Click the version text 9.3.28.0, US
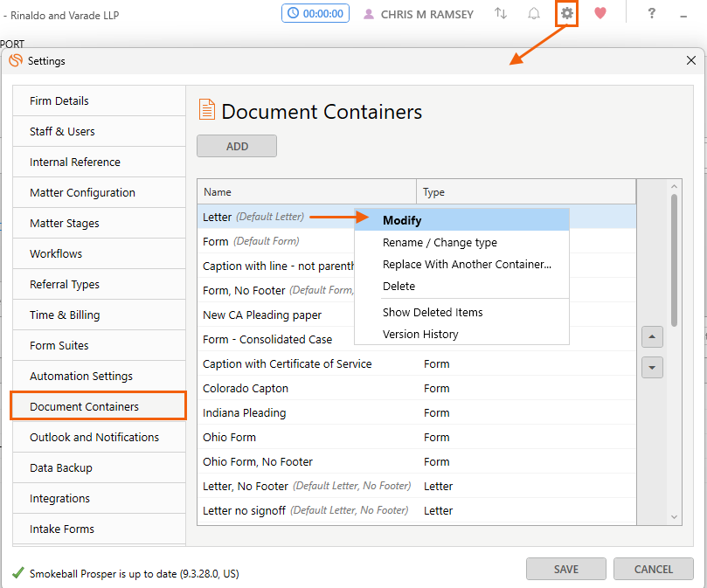The image size is (707, 588). [209, 573]
